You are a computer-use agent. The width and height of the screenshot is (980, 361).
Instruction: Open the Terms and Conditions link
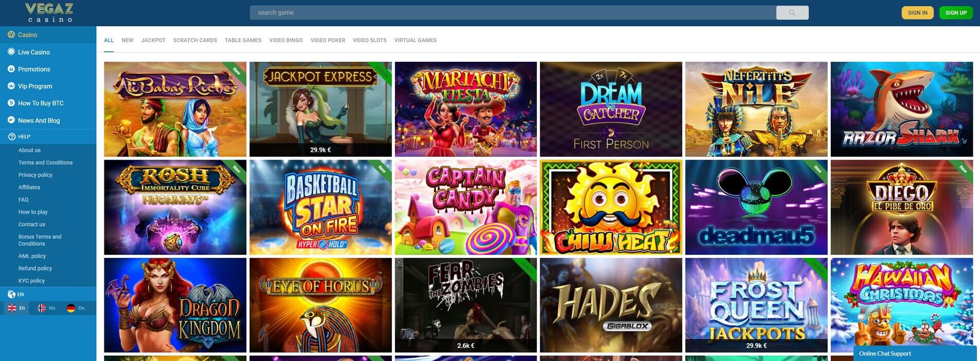point(45,163)
